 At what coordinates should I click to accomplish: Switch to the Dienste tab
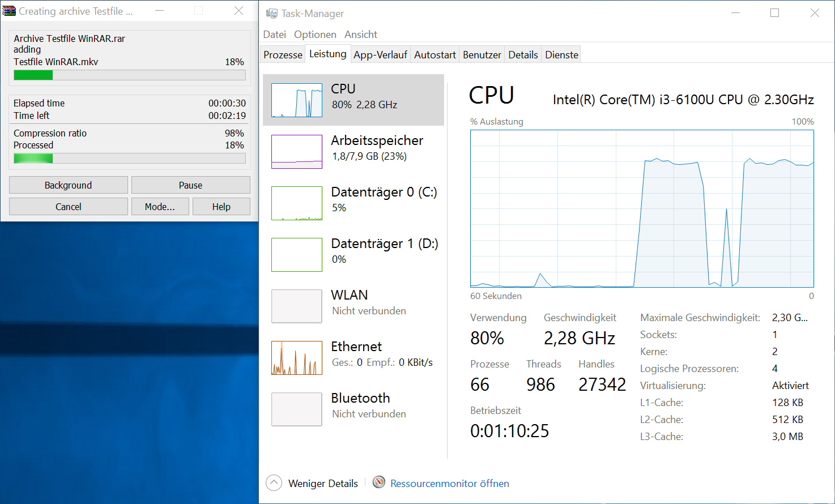[x=562, y=55]
